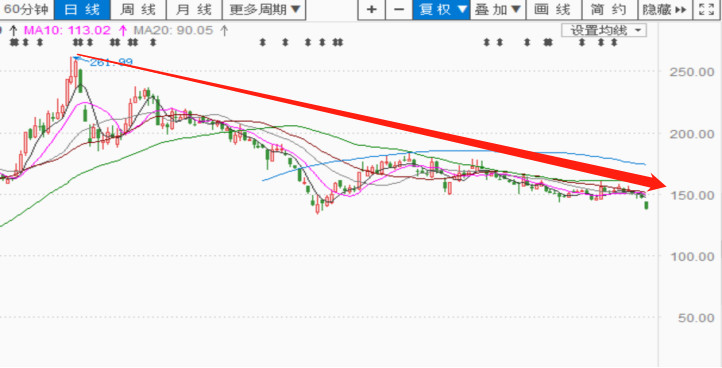Zoom out with the minus button
This screenshot has height=368, width=722.
click(x=399, y=9)
